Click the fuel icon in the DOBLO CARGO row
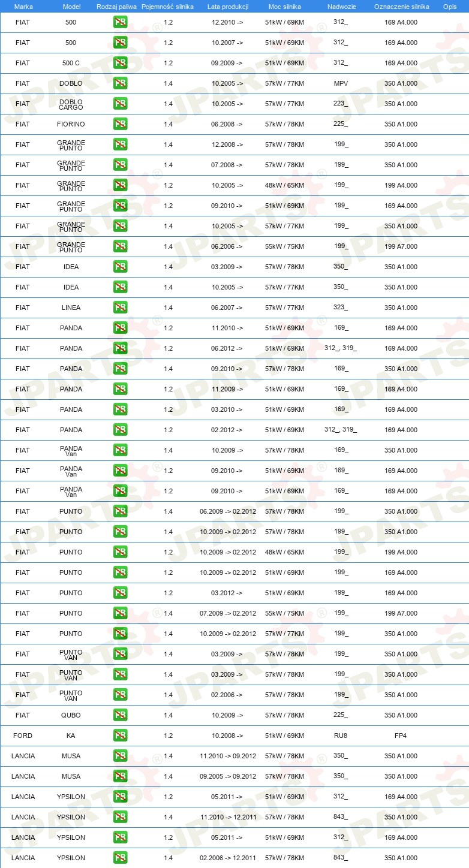Viewport: 469px width, 868px height. point(120,104)
